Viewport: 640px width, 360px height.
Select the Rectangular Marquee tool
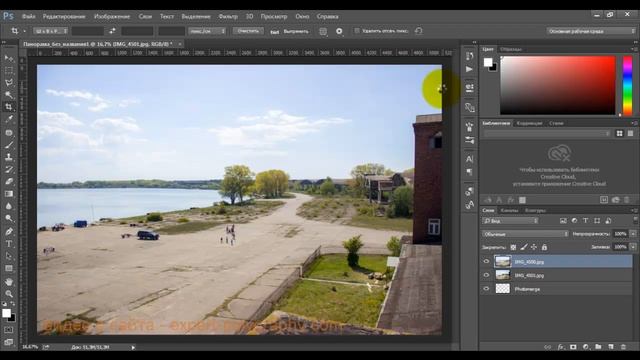[x=9, y=70]
